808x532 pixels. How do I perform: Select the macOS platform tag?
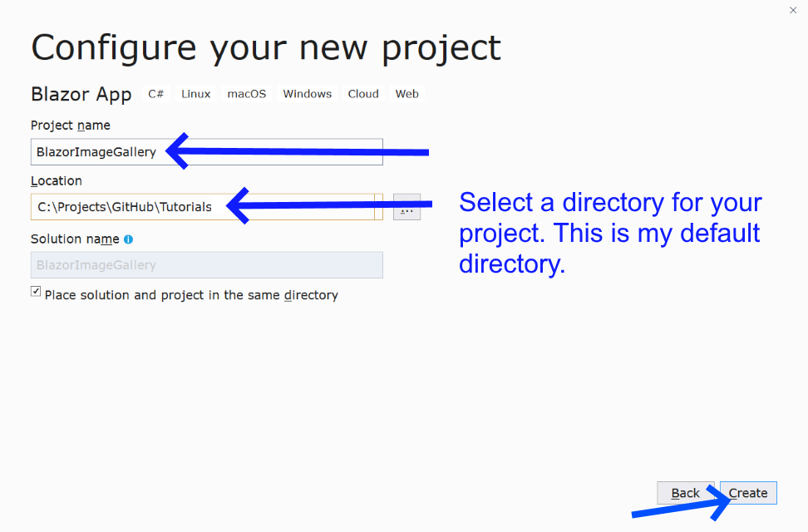coord(246,94)
